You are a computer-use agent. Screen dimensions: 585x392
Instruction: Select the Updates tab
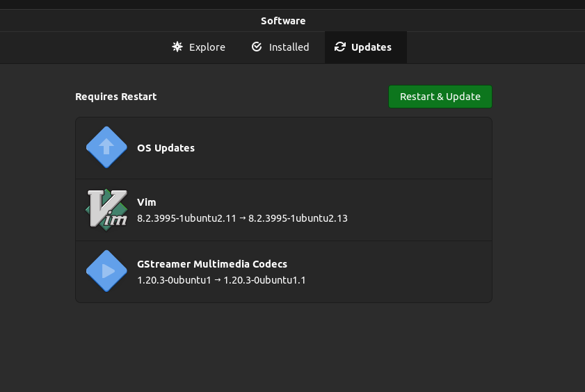pyautogui.click(x=366, y=47)
